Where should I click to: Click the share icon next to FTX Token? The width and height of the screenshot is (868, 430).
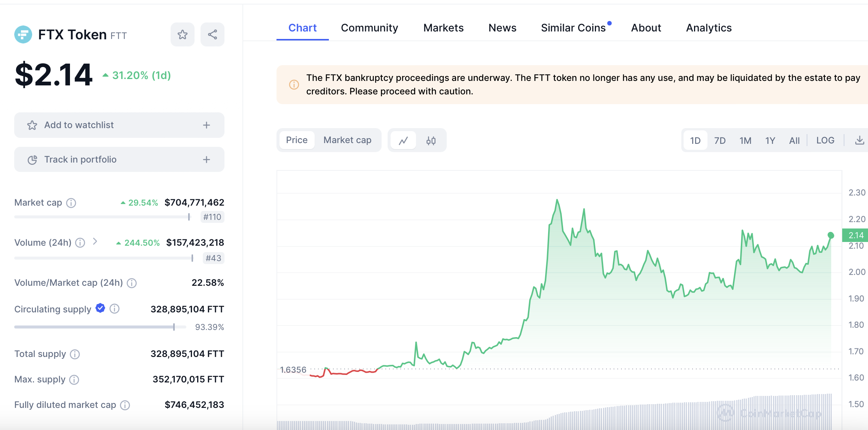(x=213, y=35)
